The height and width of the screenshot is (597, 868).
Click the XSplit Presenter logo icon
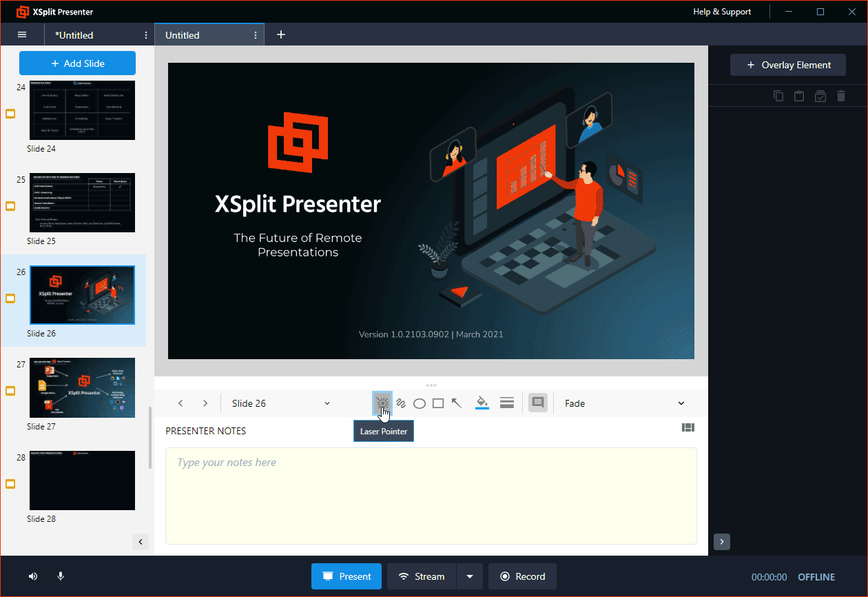(x=23, y=12)
